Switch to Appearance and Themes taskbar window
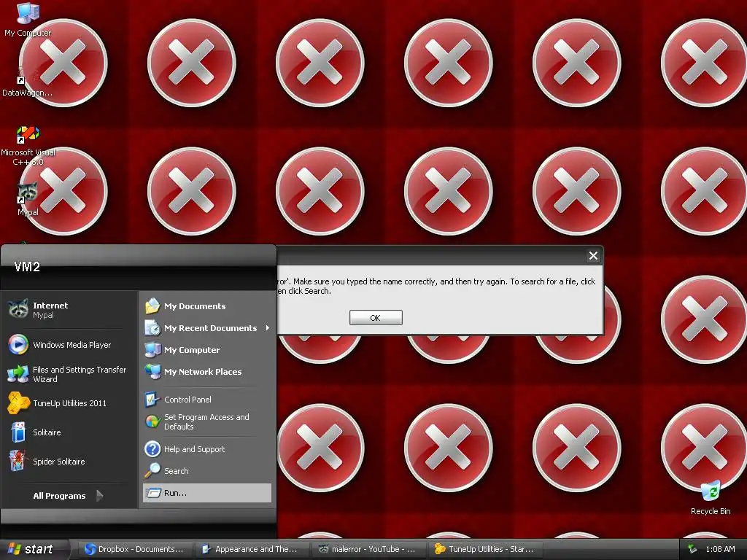 pyautogui.click(x=252, y=549)
